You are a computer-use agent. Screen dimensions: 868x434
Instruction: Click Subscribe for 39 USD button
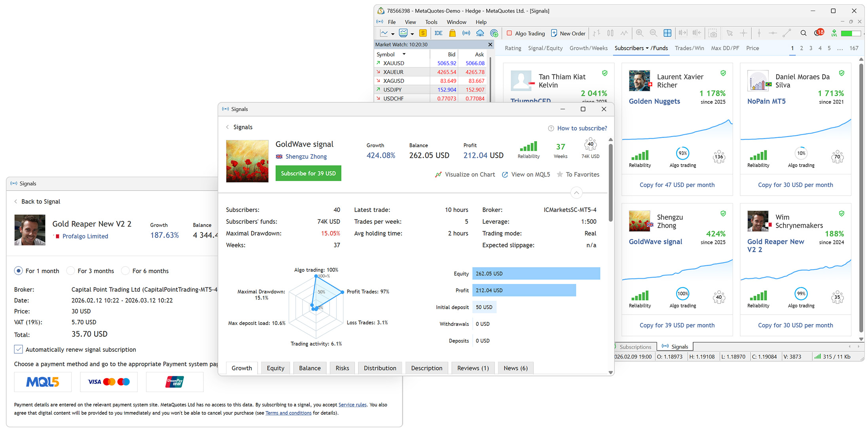(x=308, y=173)
